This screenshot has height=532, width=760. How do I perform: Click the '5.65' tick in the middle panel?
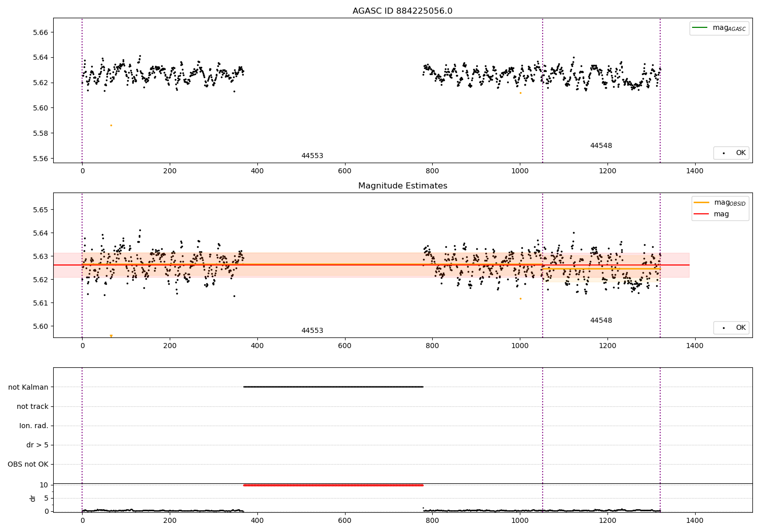click(40, 210)
